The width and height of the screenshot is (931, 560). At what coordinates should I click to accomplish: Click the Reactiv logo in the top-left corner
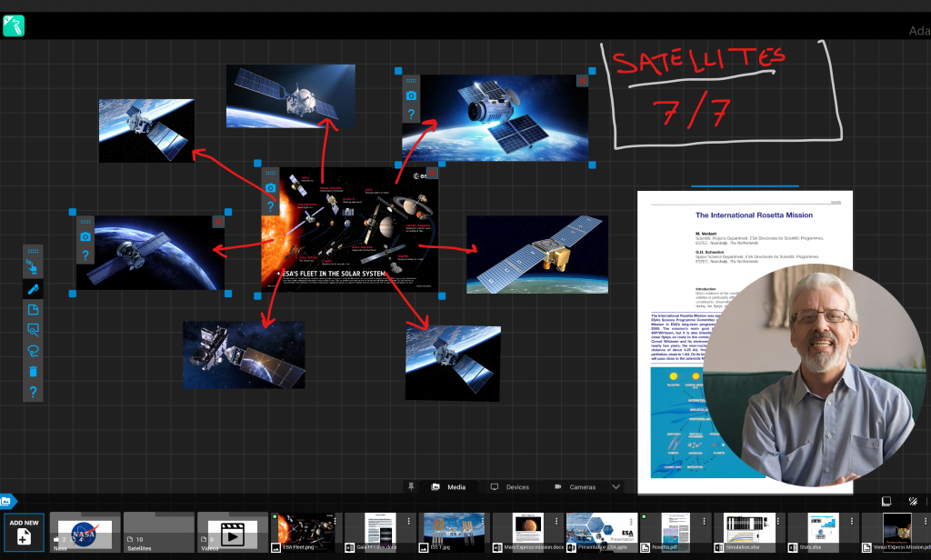[x=13, y=25]
